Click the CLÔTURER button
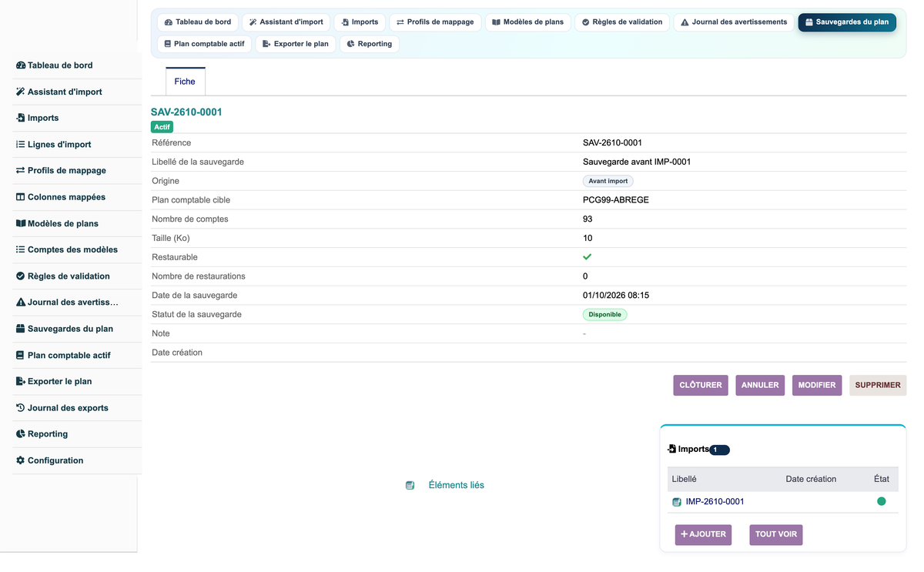This screenshot has width=924, height=572. click(701, 385)
